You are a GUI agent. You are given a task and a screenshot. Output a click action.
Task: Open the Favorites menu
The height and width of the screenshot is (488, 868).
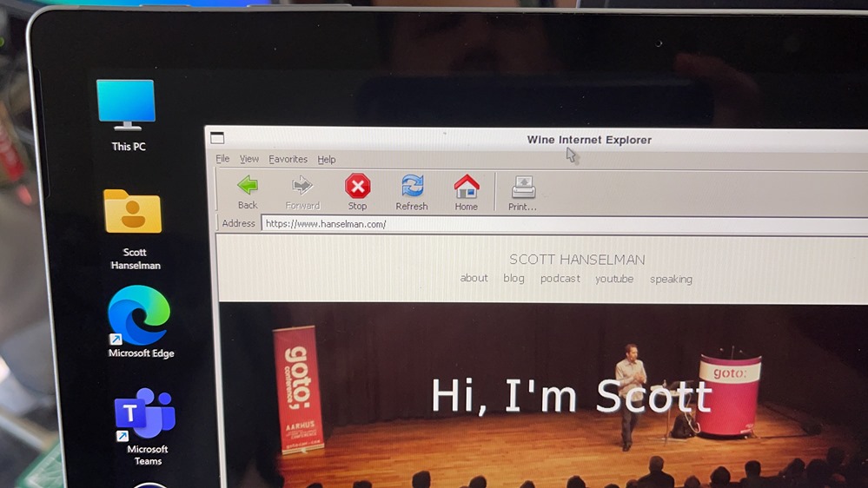(288, 160)
